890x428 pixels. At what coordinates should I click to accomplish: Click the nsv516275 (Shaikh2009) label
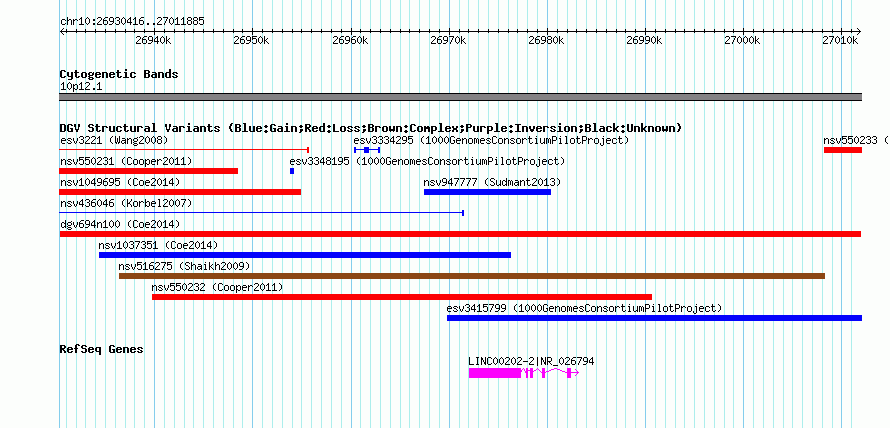(184, 266)
